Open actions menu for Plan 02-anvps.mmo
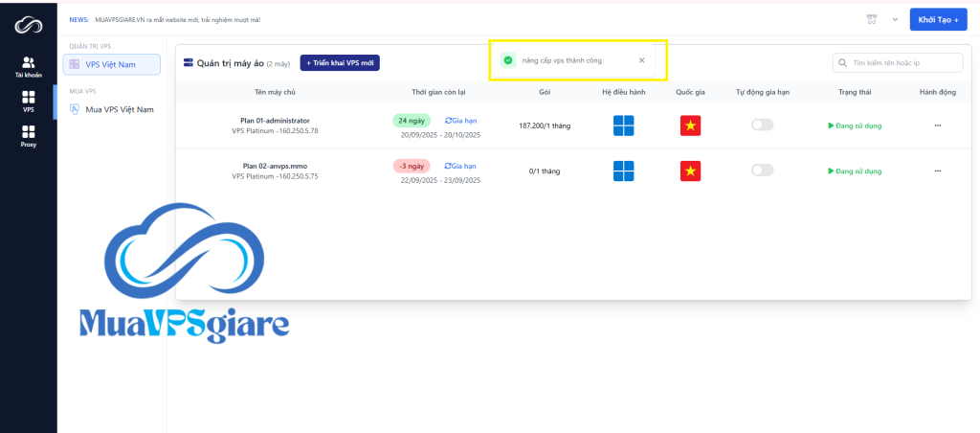 click(937, 171)
